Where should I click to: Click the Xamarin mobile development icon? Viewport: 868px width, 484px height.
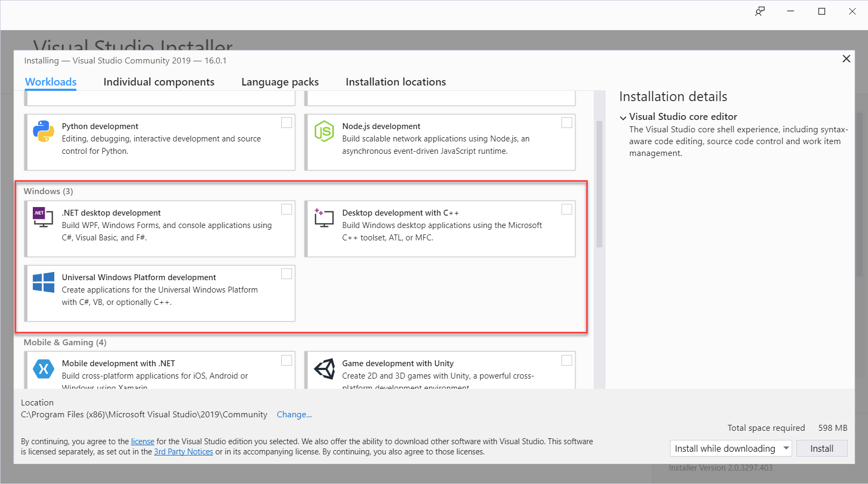44,369
